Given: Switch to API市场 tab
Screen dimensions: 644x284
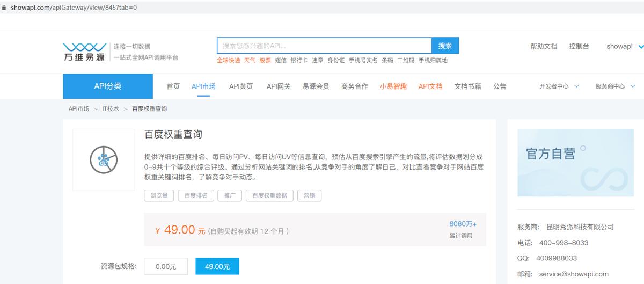Looking at the screenshot, I should click(203, 86).
